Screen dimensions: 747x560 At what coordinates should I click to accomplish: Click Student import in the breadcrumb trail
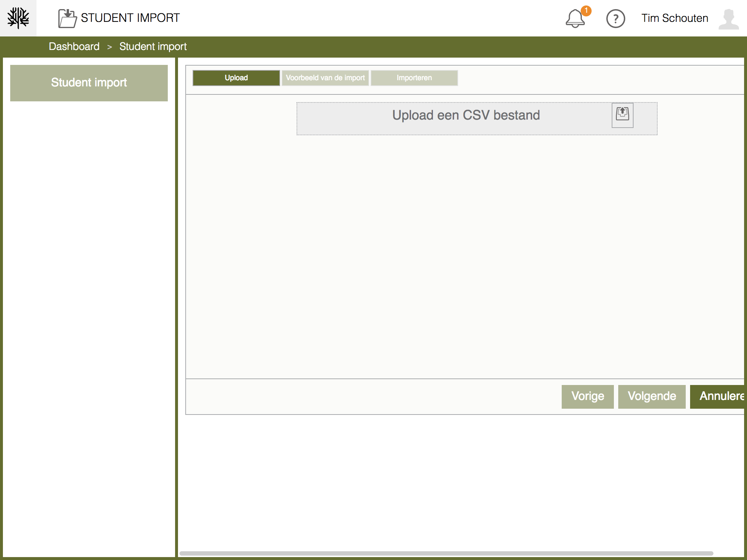[x=153, y=46]
